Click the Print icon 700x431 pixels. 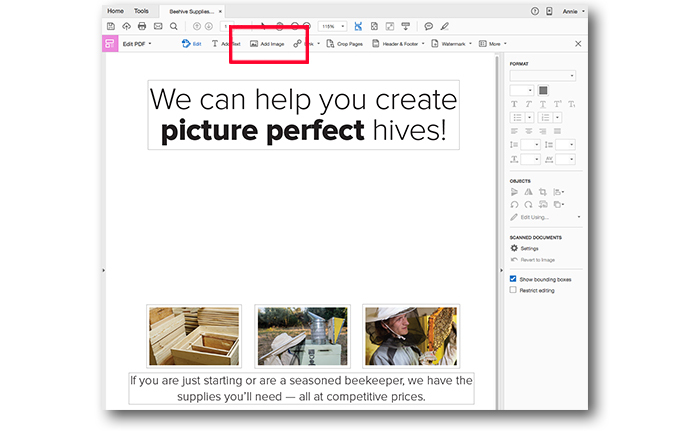142,26
